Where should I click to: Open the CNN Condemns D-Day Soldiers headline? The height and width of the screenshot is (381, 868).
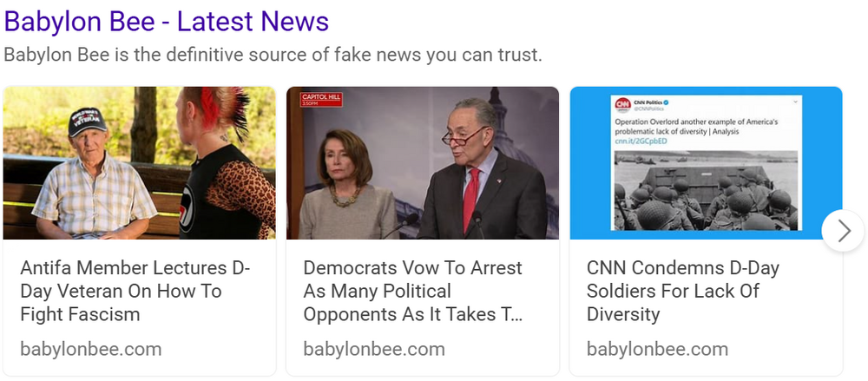(683, 291)
